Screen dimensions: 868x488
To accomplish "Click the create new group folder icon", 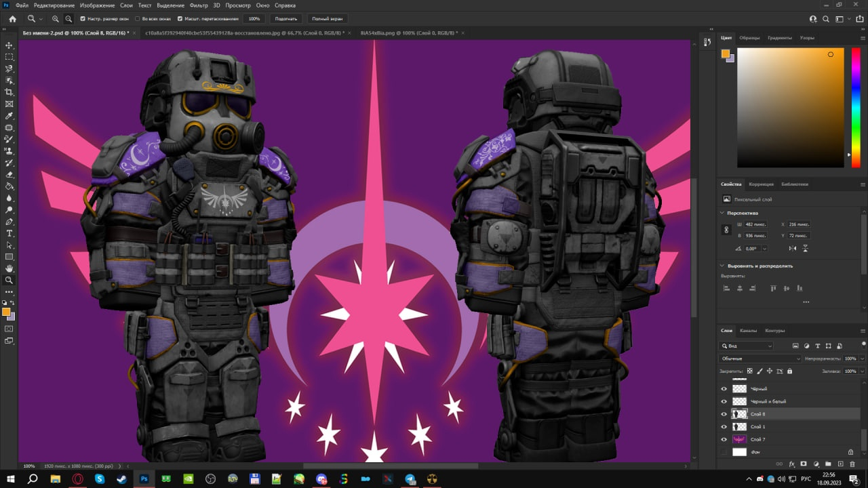I will [x=829, y=464].
